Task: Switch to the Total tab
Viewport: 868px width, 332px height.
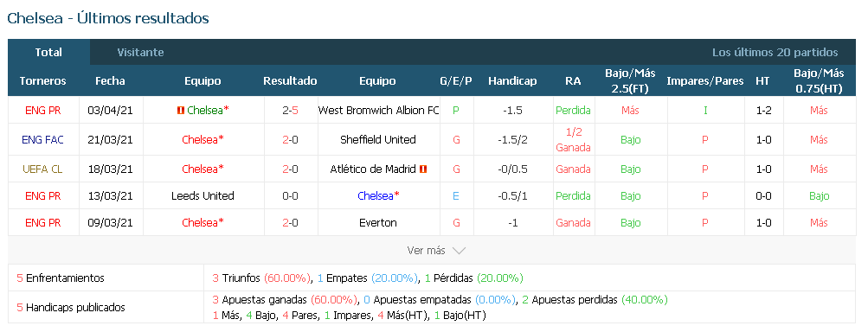Action: pyautogui.click(x=48, y=53)
